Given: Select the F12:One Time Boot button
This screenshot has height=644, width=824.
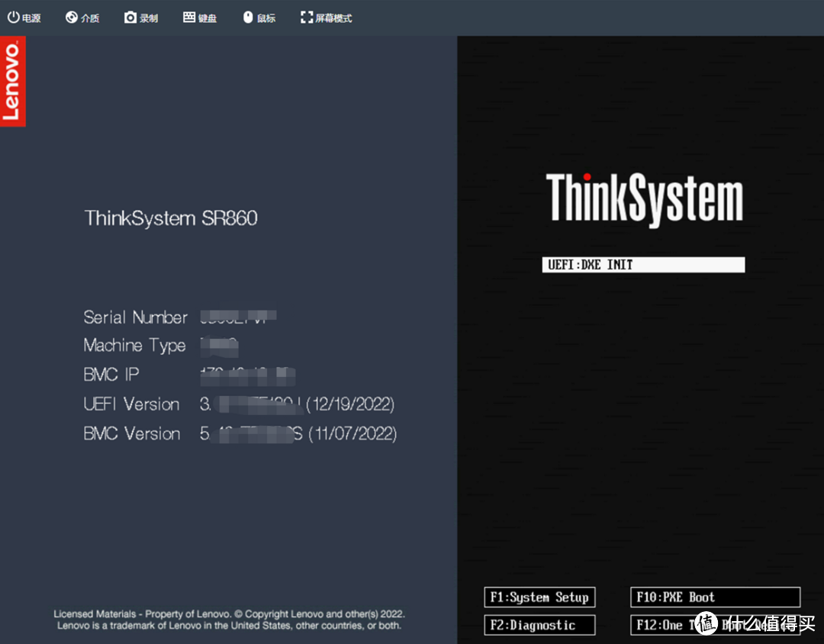Looking at the screenshot, I should coord(715,625).
